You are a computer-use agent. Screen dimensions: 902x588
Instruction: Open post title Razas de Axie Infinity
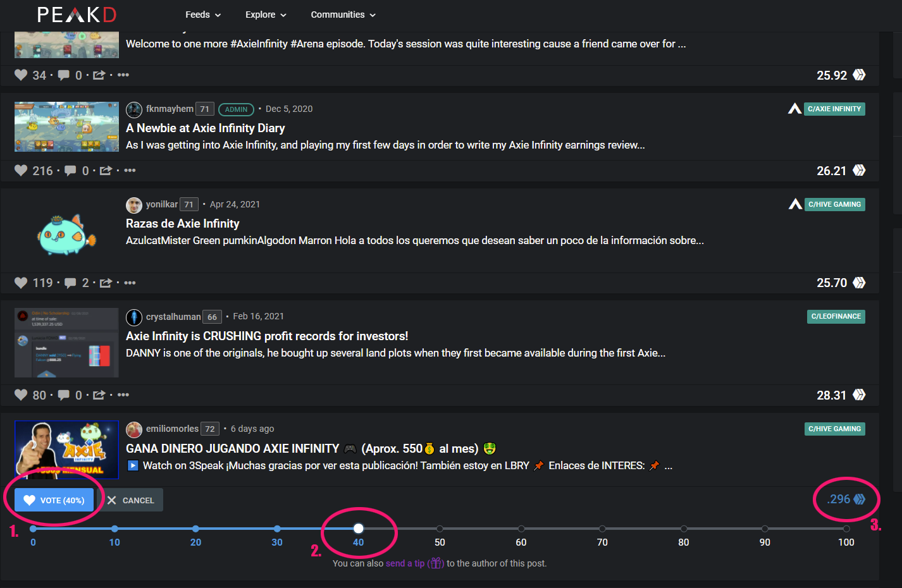pyautogui.click(x=183, y=223)
